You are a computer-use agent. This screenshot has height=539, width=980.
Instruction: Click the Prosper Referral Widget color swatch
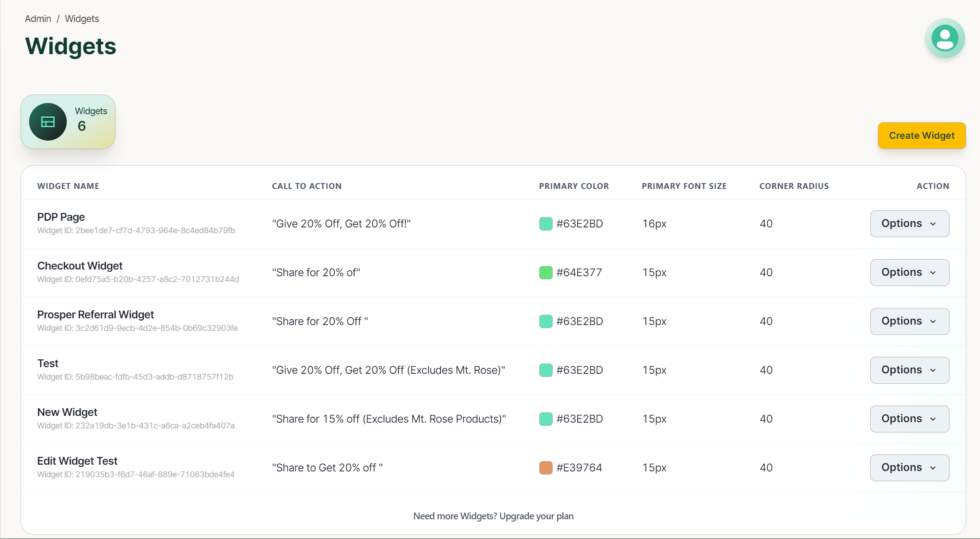(x=546, y=321)
